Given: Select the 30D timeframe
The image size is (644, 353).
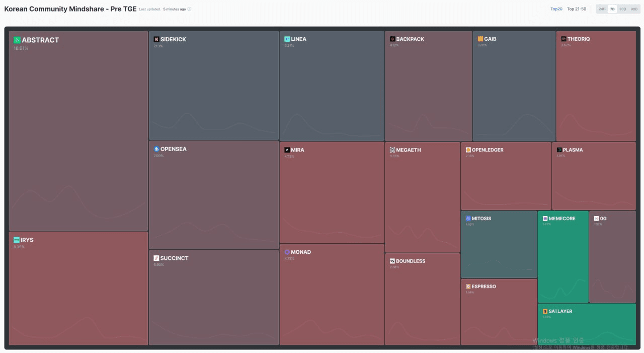Looking at the screenshot, I should coord(623,9).
